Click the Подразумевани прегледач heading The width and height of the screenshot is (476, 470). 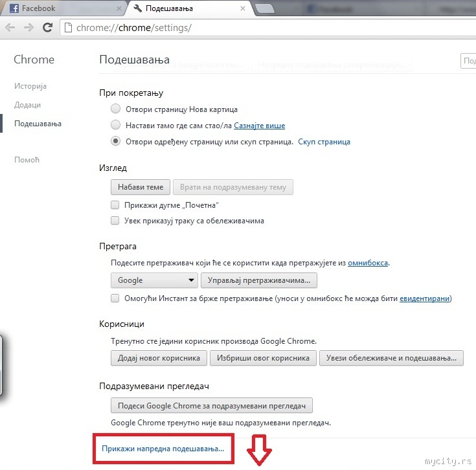coord(154,386)
